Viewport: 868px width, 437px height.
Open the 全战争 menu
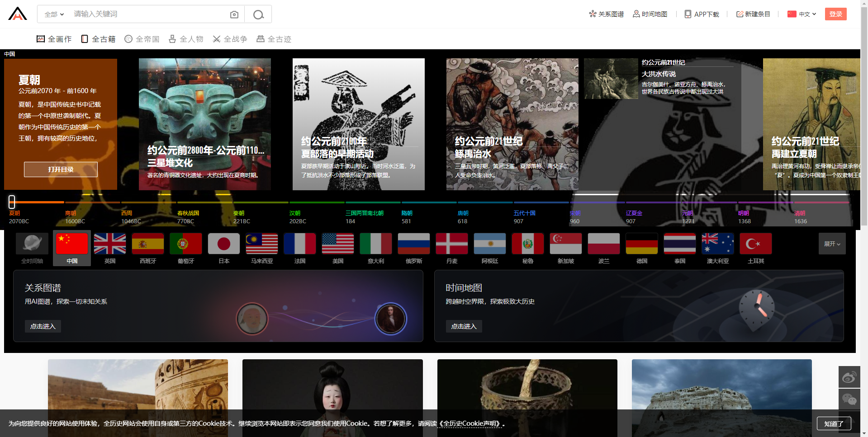(x=230, y=39)
